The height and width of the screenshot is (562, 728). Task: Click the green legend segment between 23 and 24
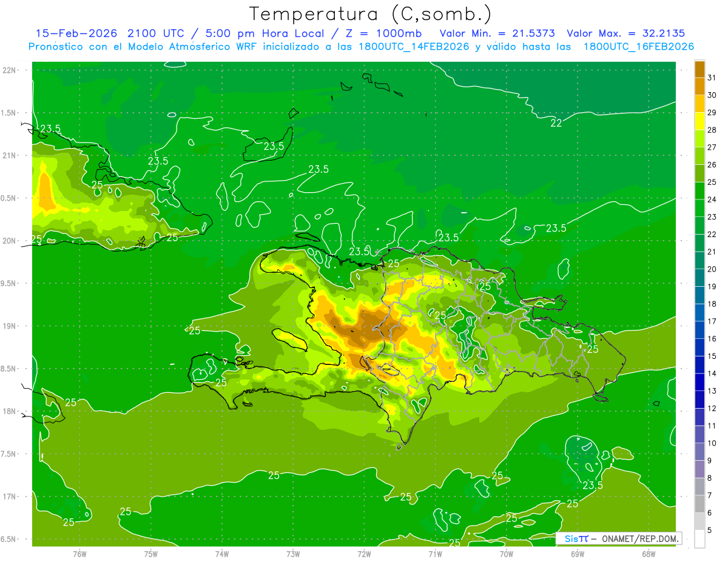(x=699, y=209)
